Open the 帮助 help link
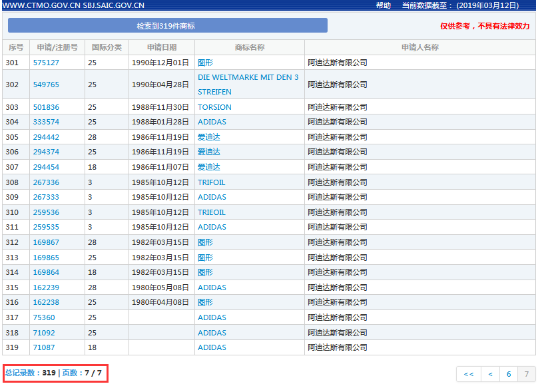Image resolution: width=542 pixels, height=392 pixels. click(384, 5)
